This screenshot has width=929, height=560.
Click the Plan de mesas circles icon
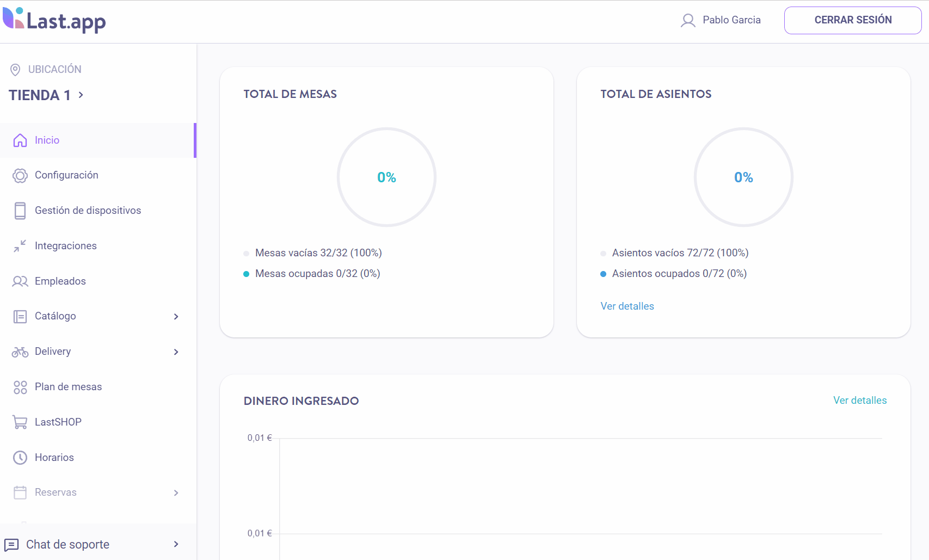pos(20,387)
